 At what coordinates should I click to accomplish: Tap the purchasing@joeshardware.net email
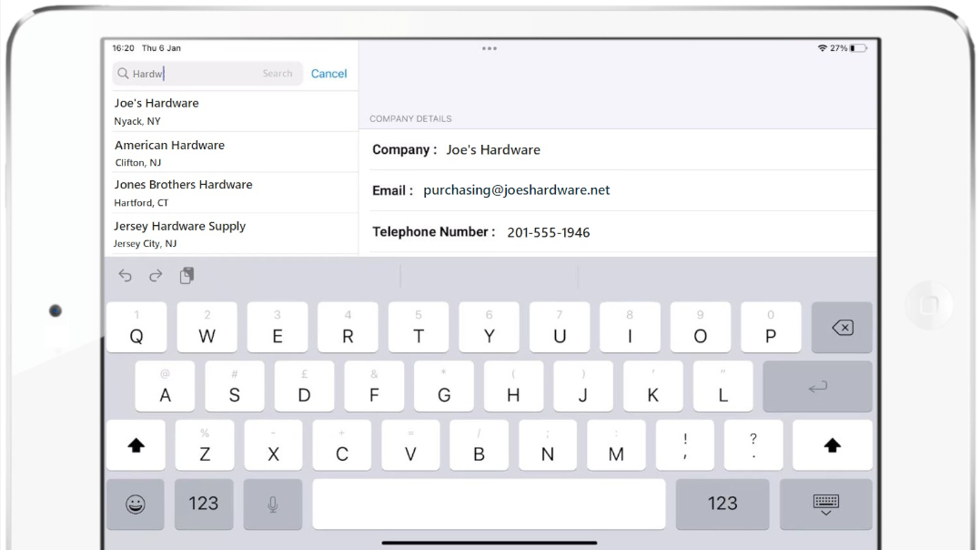(516, 190)
